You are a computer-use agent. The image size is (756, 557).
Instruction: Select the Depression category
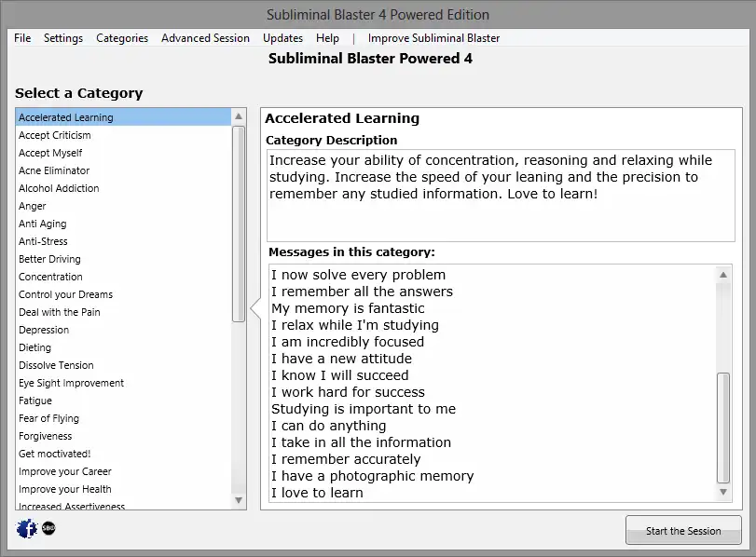[x=123, y=330]
